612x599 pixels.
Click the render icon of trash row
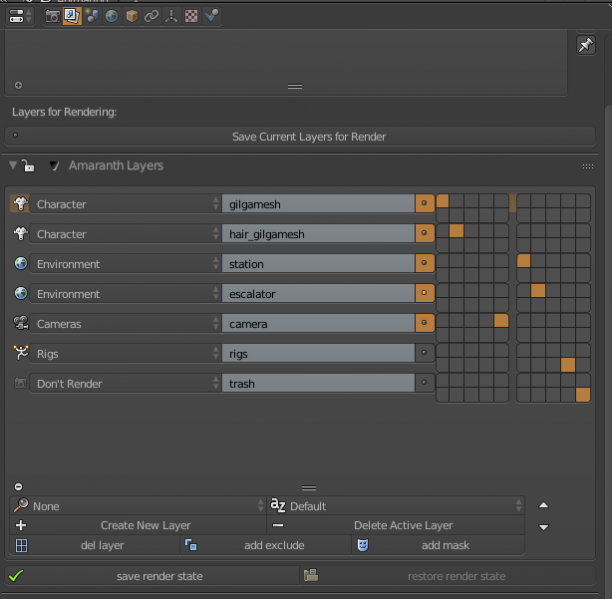click(x=20, y=383)
